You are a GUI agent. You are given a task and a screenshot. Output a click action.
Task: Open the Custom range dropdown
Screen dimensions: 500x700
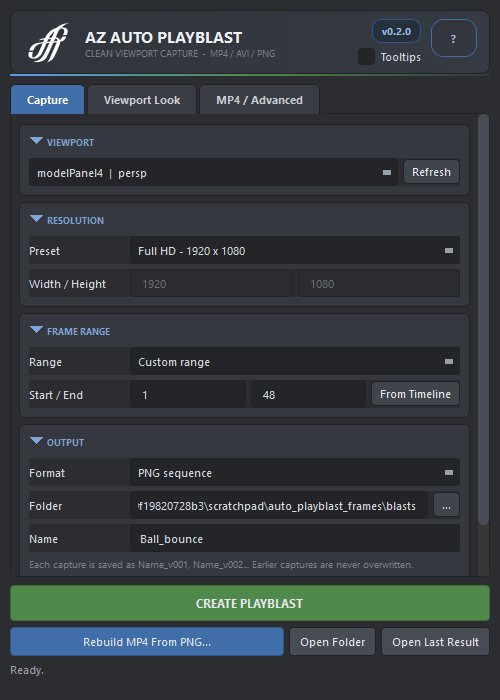click(295, 362)
